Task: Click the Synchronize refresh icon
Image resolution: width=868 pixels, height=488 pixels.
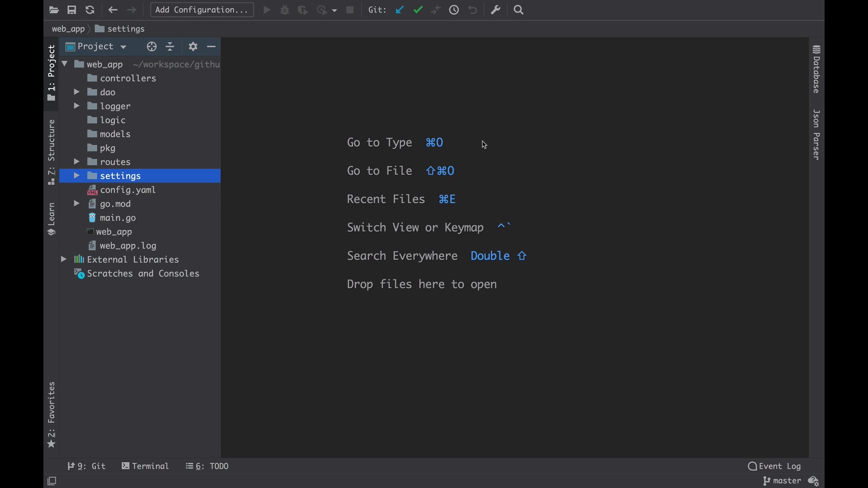Action: pyautogui.click(x=90, y=10)
